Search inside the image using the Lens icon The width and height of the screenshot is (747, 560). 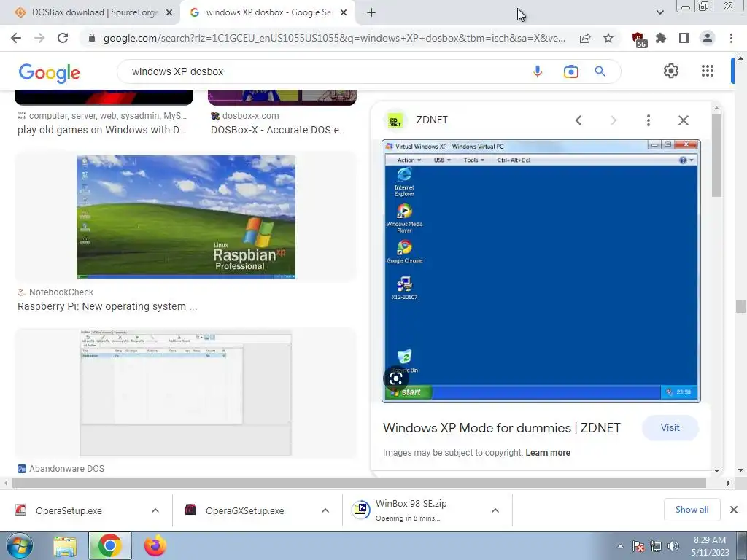[396, 378]
